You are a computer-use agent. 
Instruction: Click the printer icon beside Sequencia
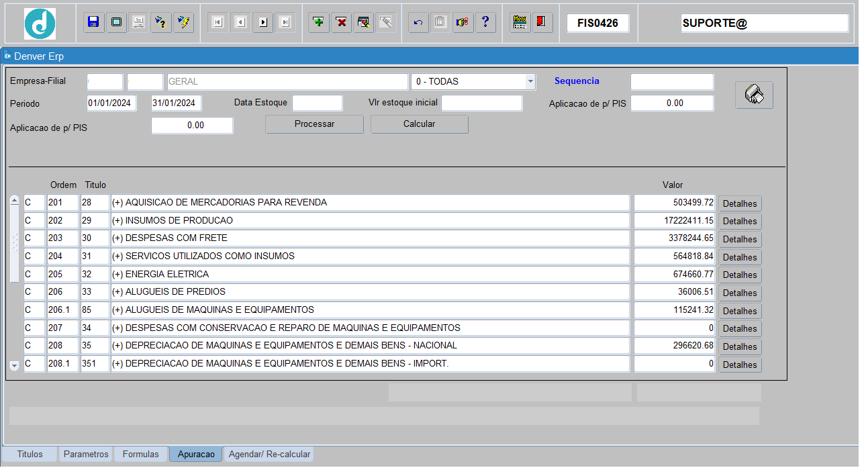click(x=754, y=95)
